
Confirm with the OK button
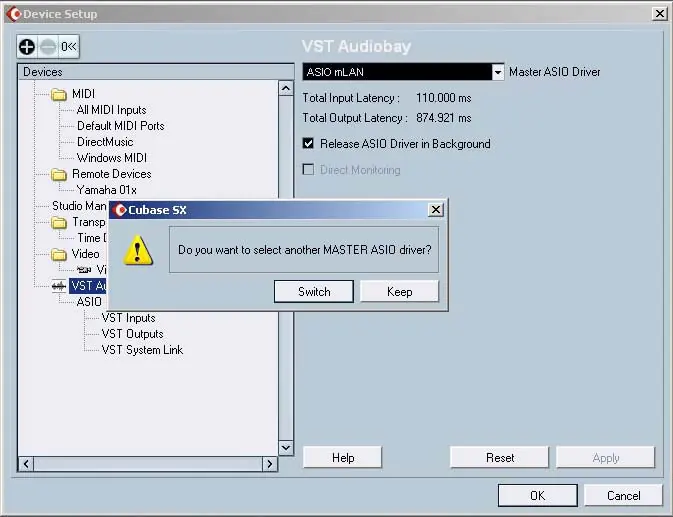coord(537,496)
